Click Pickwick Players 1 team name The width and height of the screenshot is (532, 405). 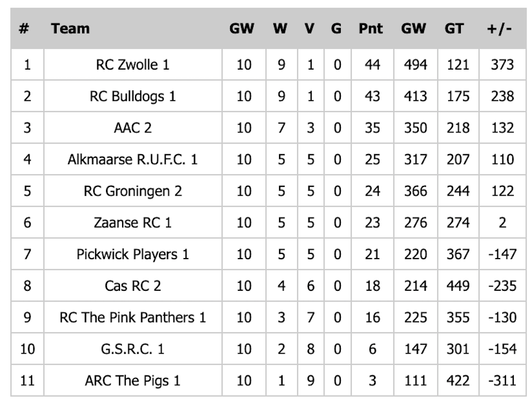point(132,254)
